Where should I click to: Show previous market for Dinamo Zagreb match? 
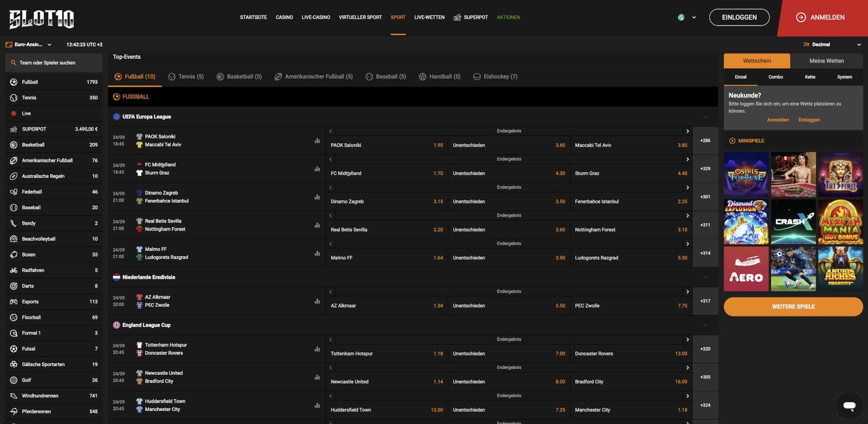pos(331,188)
